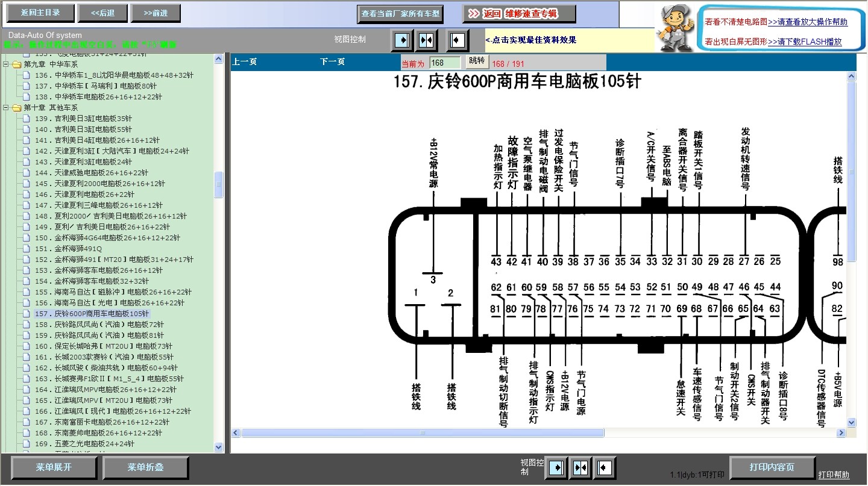This screenshot has height=486, width=868.
Task: Click the document icon beside 144.天津威驰电脑板26+16+22针
Action: click(27, 173)
